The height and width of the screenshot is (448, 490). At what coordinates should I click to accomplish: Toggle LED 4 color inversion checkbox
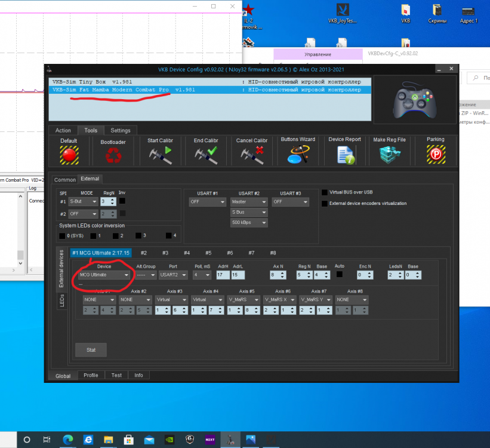click(x=169, y=235)
